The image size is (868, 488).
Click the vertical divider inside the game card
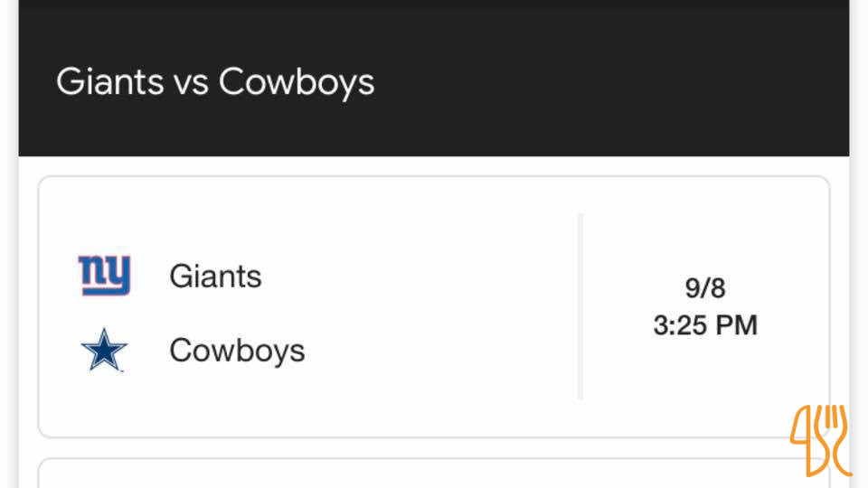tap(580, 306)
